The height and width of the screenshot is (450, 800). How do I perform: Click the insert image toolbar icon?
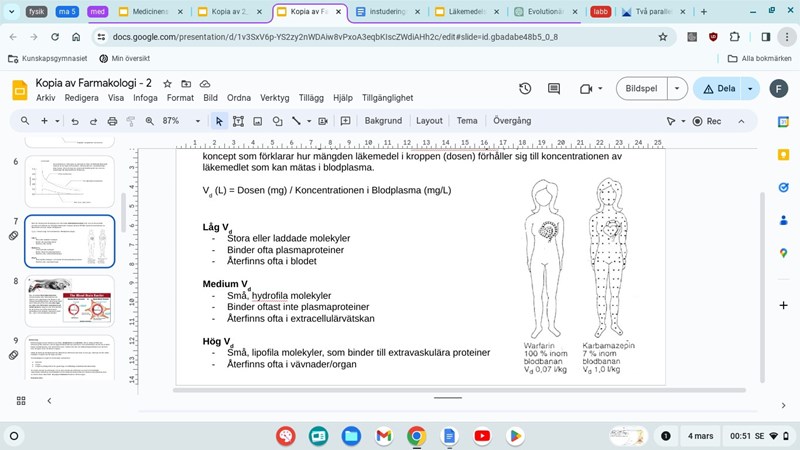[257, 121]
